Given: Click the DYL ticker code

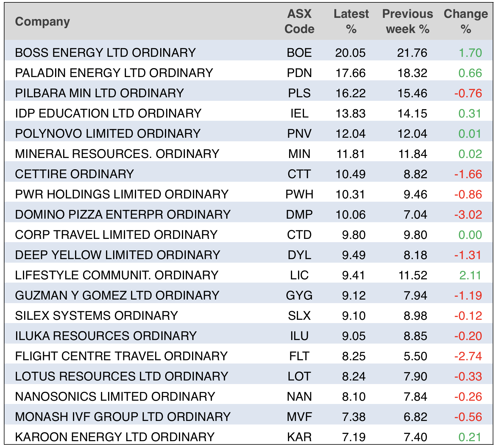Looking at the screenshot, I should (x=299, y=255).
